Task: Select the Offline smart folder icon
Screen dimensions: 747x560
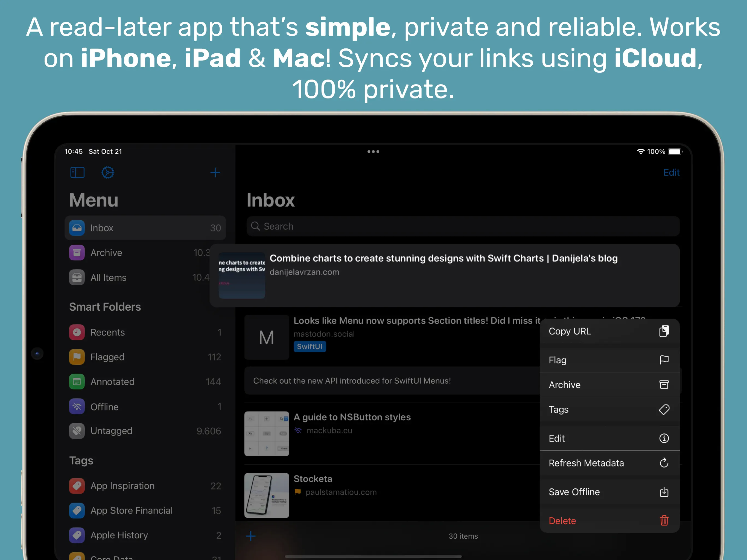Action: pos(77,406)
